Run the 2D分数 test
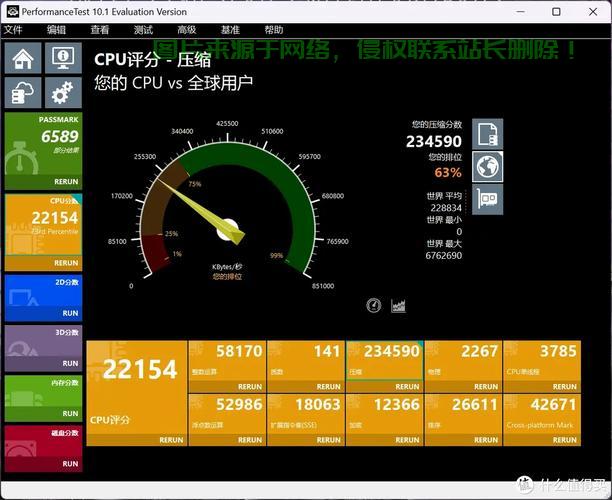 click(70, 313)
